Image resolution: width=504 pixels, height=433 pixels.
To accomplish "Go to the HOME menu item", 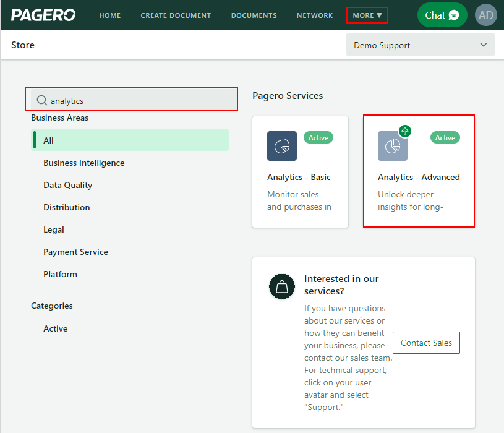I will 109,15.
